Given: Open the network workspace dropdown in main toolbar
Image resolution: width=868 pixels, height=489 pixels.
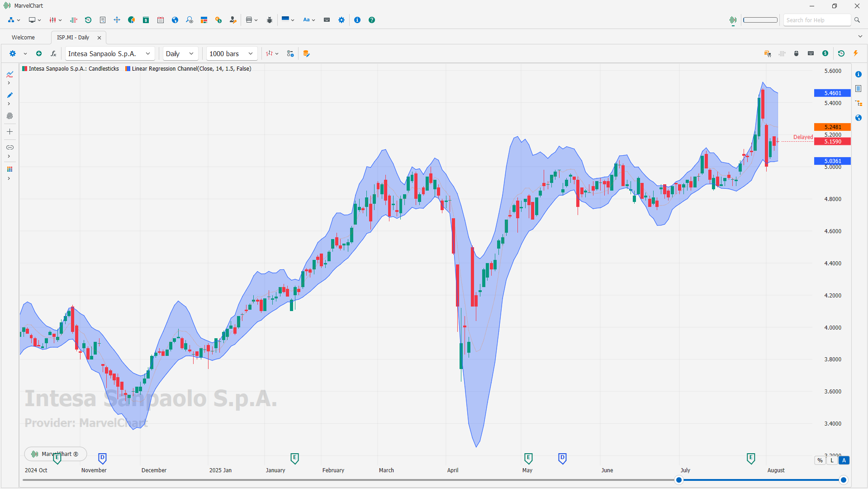Looking at the screenshot, I should pos(14,20).
